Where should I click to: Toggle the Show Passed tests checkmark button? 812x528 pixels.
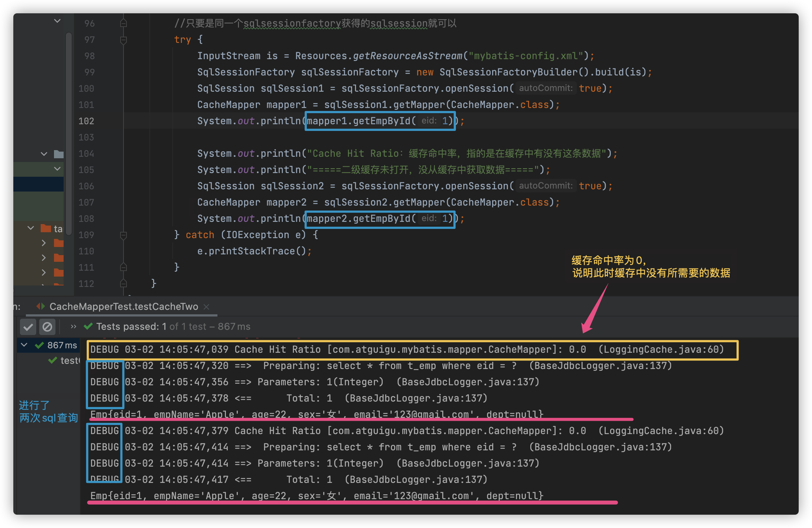28,327
